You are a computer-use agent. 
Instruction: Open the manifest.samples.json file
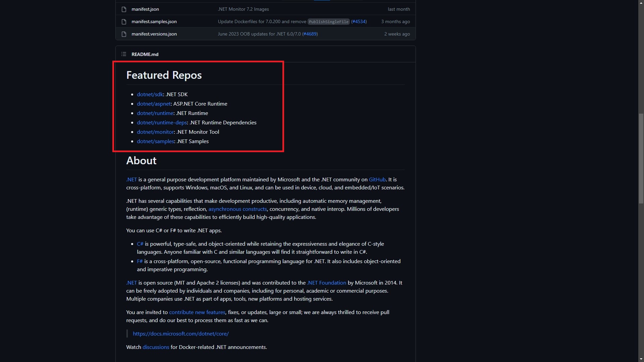pos(154,21)
